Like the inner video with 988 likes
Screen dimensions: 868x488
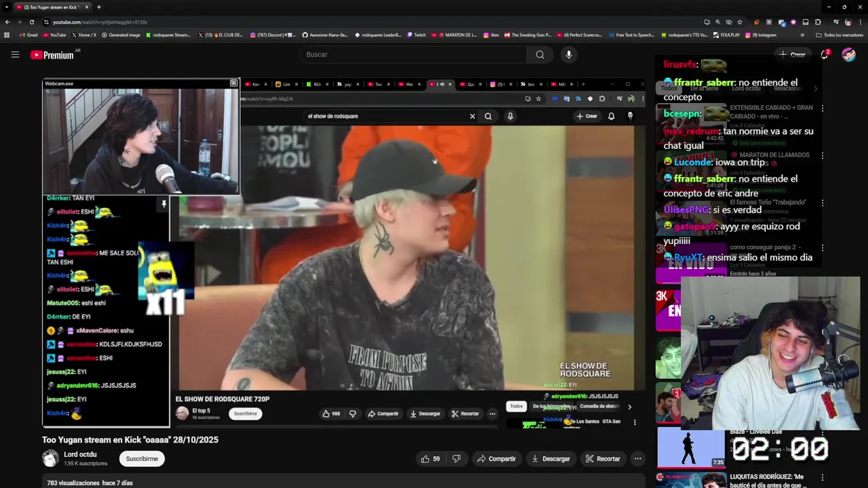(331, 413)
